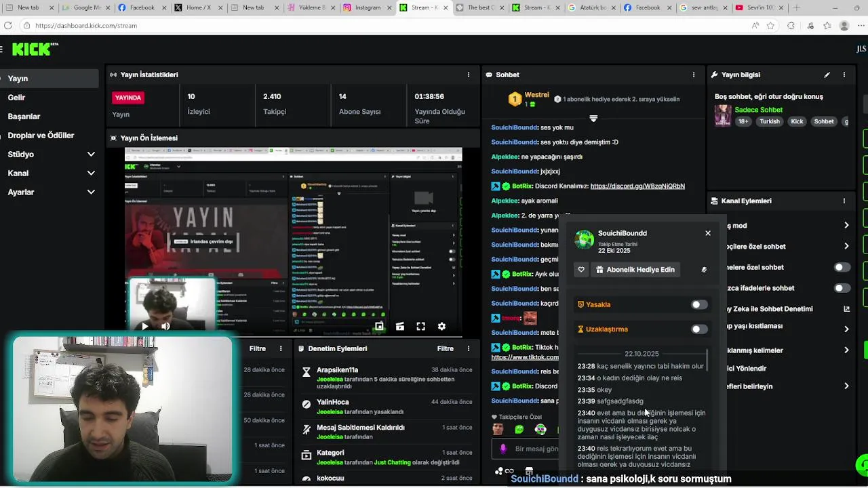Screen dimensions: 868x488
Task: Click the Yapay Zeka external link icon
Action: (x=846, y=309)
